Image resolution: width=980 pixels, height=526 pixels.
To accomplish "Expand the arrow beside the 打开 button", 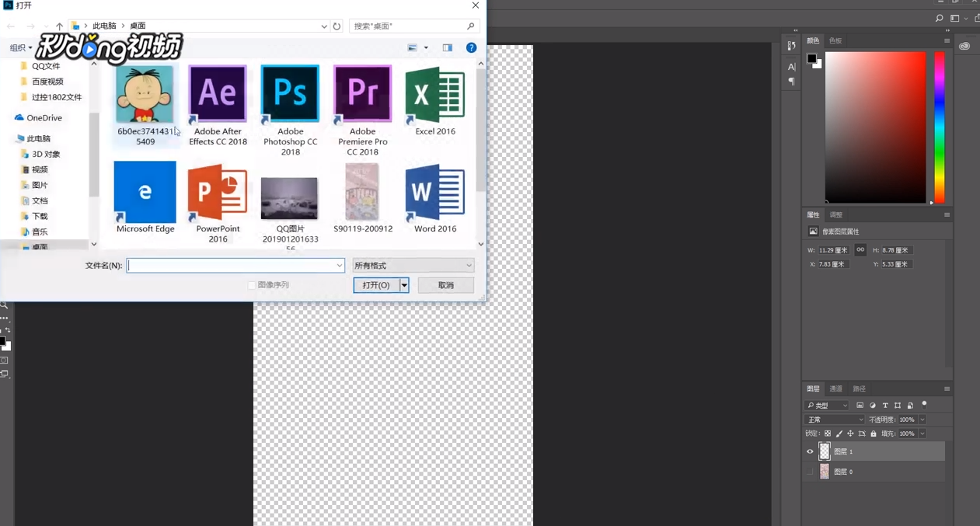I will [x=404, y=285].
